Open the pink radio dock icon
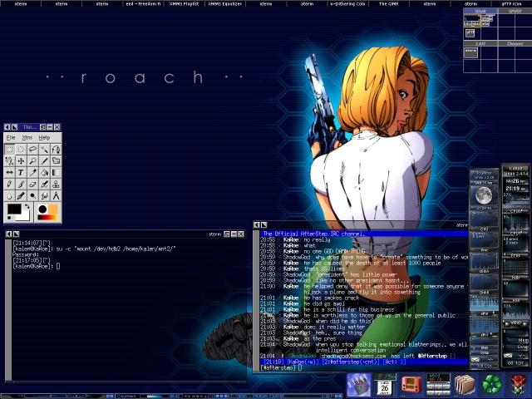The image size is (532, 399). pyautogui.click(x=411, y=384)
